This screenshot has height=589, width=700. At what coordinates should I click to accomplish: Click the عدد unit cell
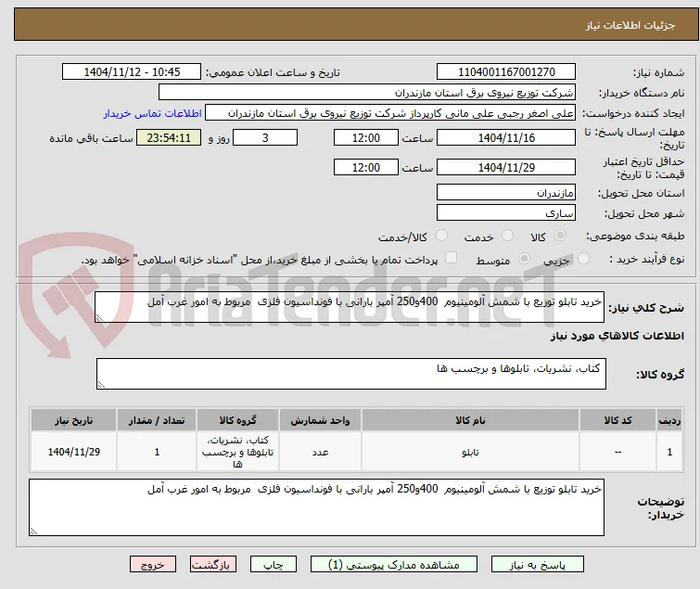pyautogui.click(x=320, y=452)
